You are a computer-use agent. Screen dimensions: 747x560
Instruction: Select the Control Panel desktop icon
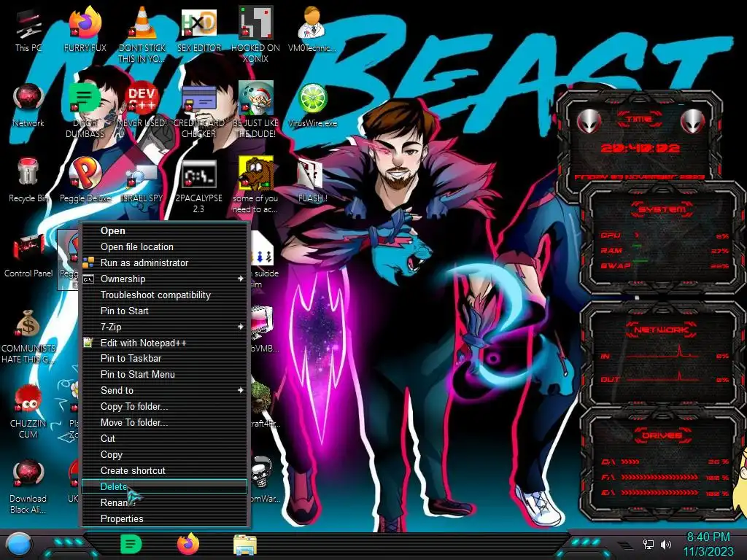(28, 256)
